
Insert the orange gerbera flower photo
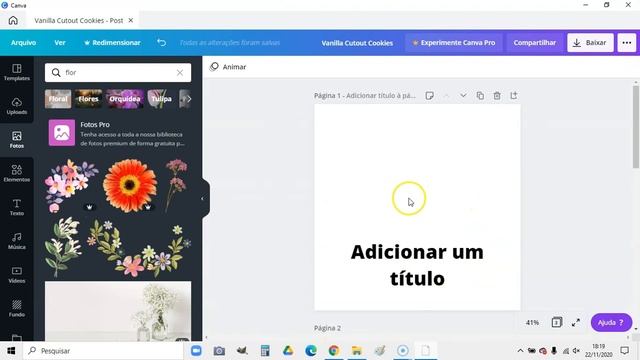click(x=130, y=186)
